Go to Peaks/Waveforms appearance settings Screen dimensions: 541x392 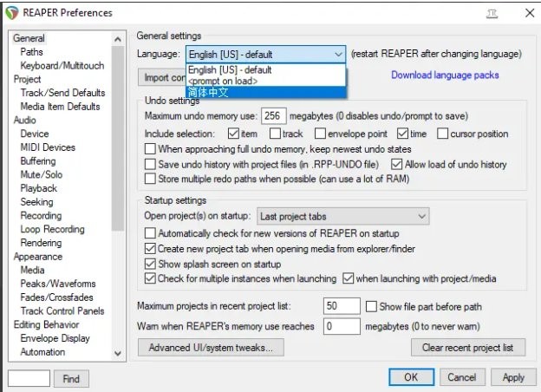58,284
